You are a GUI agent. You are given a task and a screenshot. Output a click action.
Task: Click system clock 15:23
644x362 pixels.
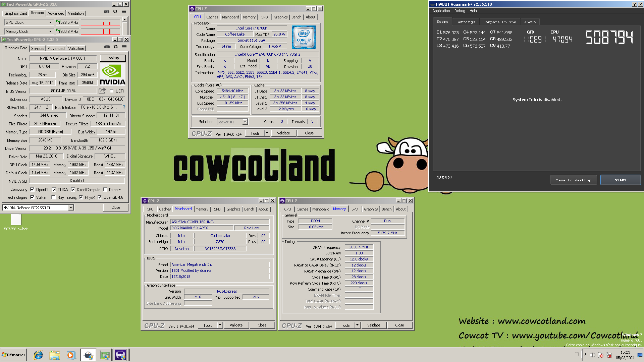tap(625, 352)
